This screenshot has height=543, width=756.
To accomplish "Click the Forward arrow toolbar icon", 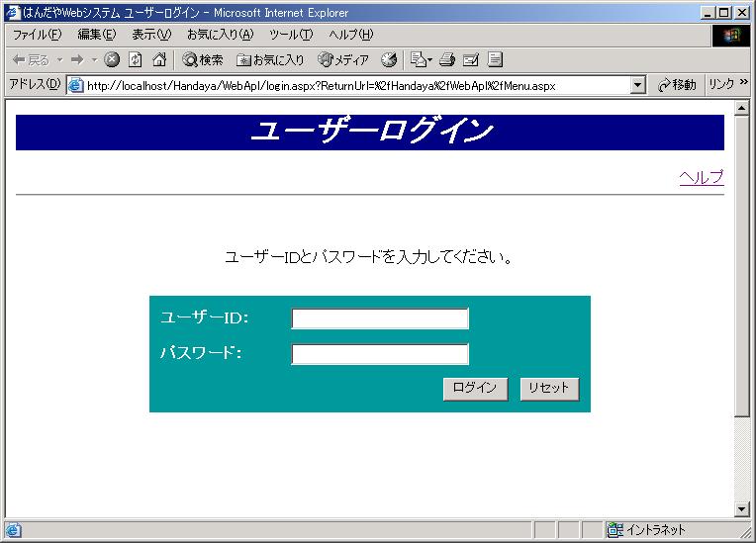I will click(77, 59).
